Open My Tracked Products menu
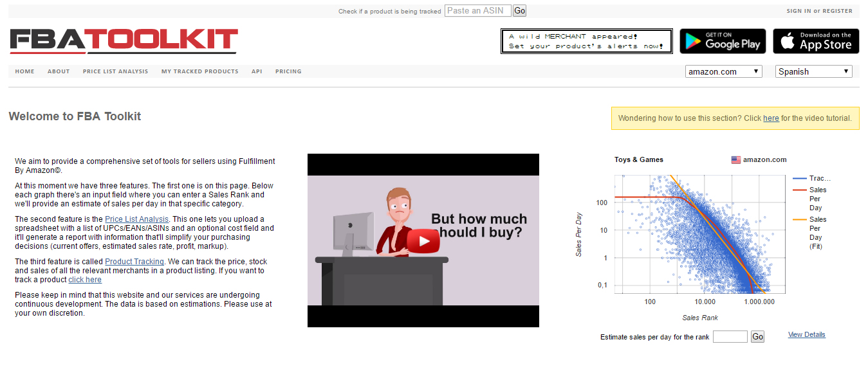Viewport: 868px width, 380px height. 199,71
